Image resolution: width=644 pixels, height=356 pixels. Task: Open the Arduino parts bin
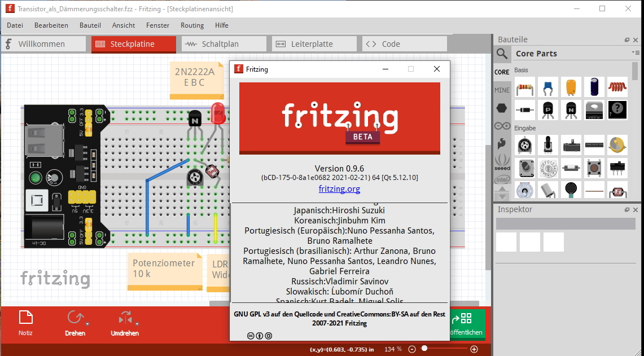pyautogui.click(x=502, y=126)
